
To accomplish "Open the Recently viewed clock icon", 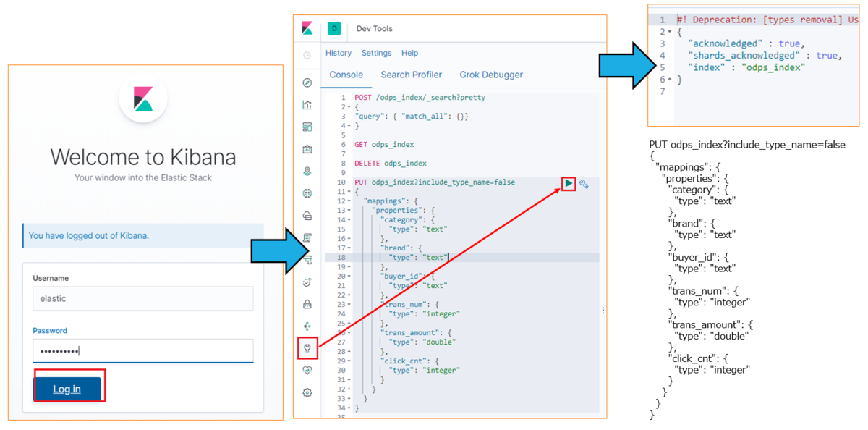I will tap(307, 55).
